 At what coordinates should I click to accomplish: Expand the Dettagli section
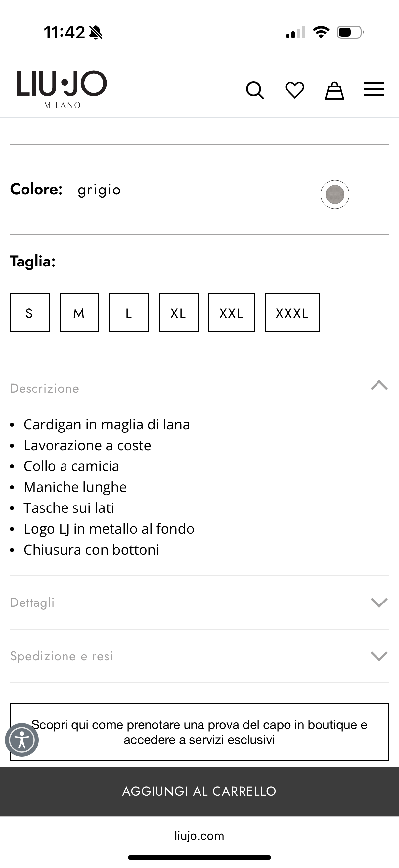tap(199, 603)
